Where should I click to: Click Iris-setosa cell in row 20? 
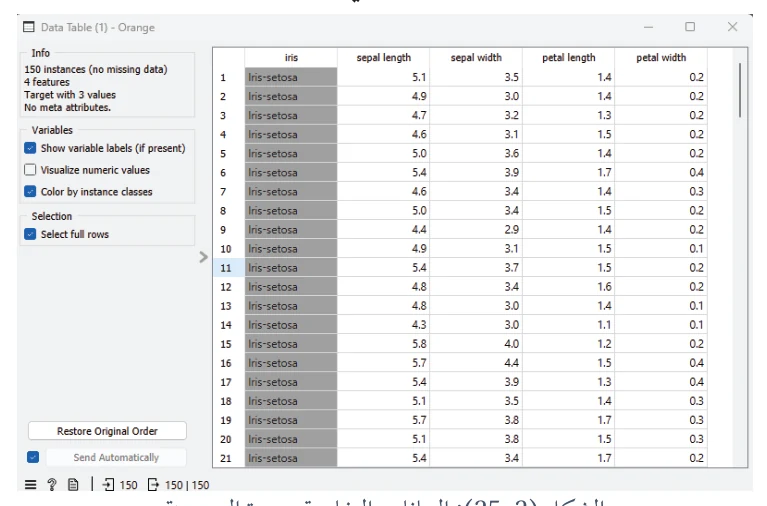291,439
